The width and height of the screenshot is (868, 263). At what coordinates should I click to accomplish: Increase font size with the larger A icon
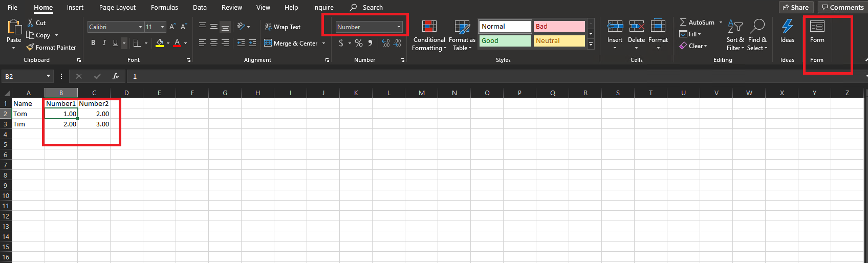(x=172, y=27)
